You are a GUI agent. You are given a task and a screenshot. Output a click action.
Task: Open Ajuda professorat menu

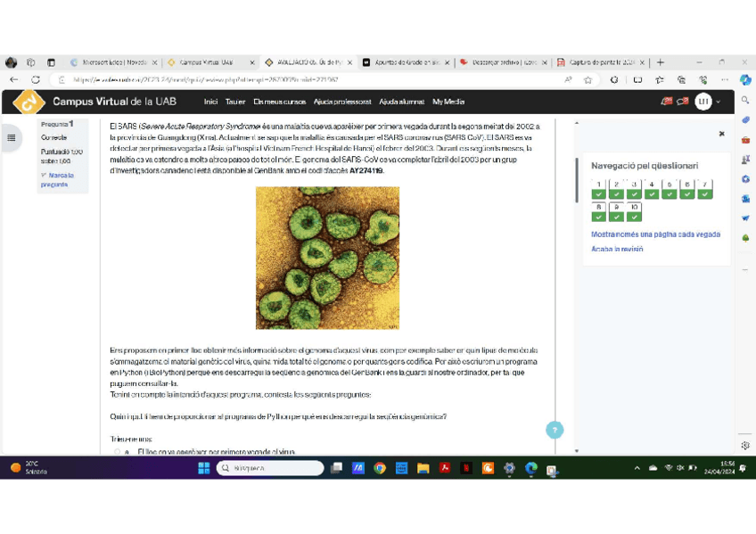342,102
